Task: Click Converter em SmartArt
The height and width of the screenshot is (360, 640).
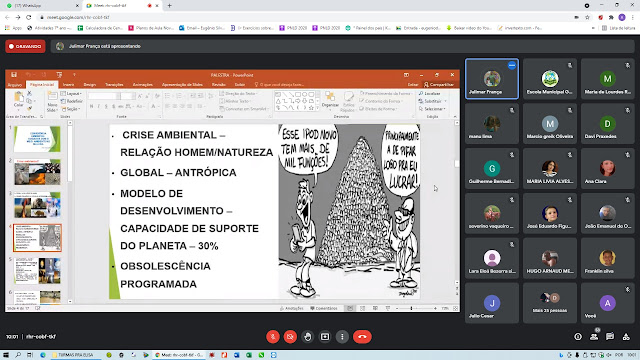Action: (244, 109)
